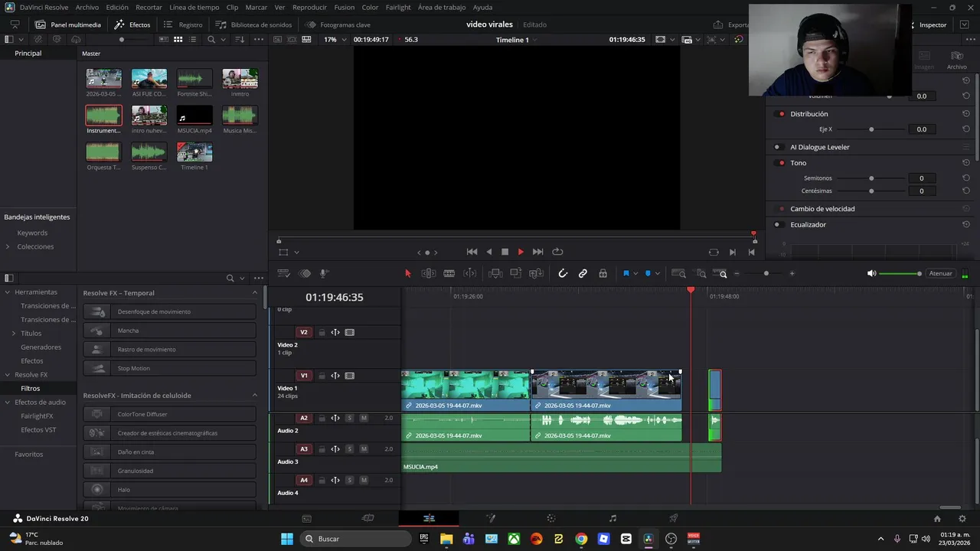Toggle Solo on Audio 4 track
980x551 pixels.
350,481
